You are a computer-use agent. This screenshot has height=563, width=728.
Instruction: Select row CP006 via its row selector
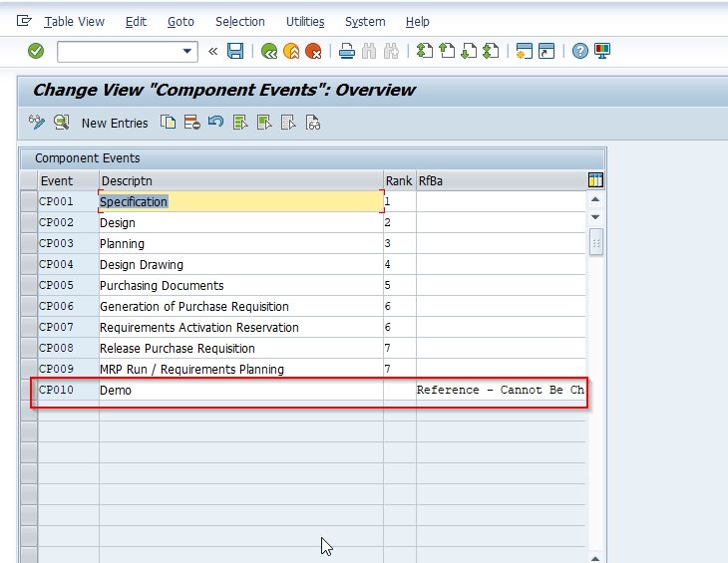29,306
